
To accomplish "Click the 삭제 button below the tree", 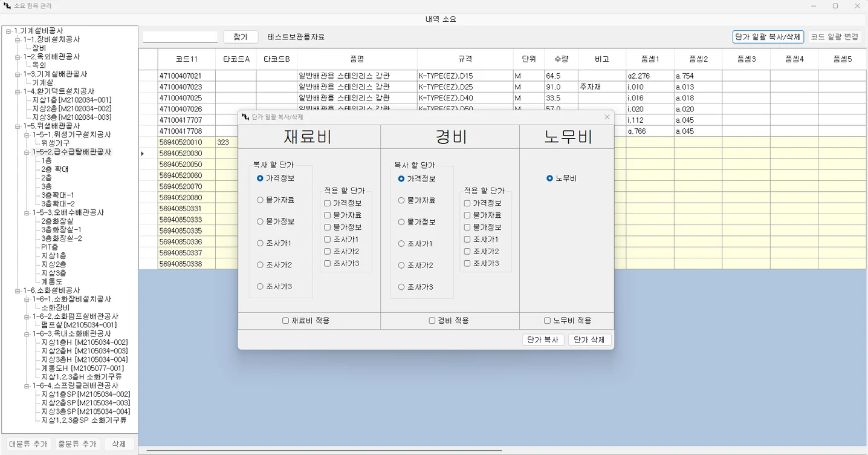I will [x=119, y=444].
